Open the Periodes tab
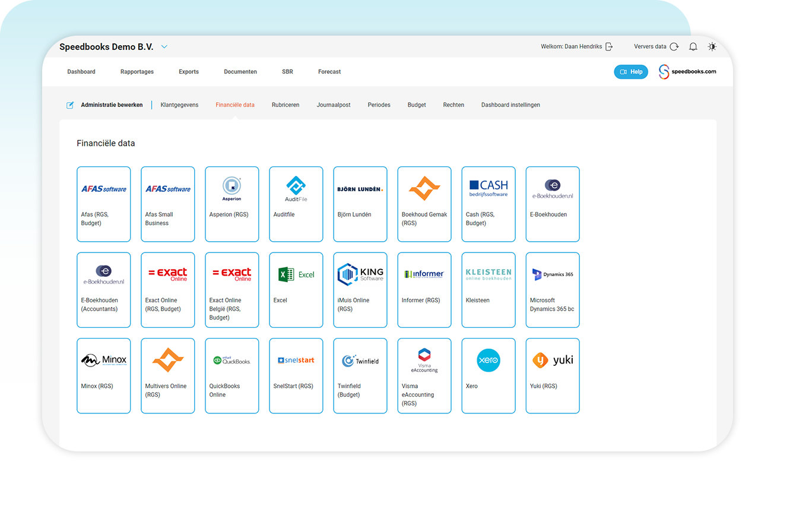Viewport: 812px width, 531px height. (x=379, y=105)
